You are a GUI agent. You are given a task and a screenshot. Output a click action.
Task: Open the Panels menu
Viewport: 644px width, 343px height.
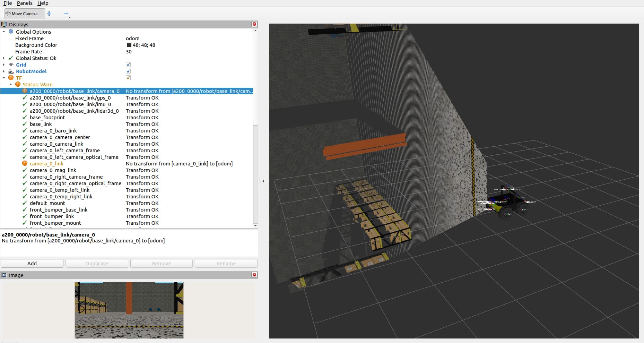pyautogui.click(x=25, y=3)
